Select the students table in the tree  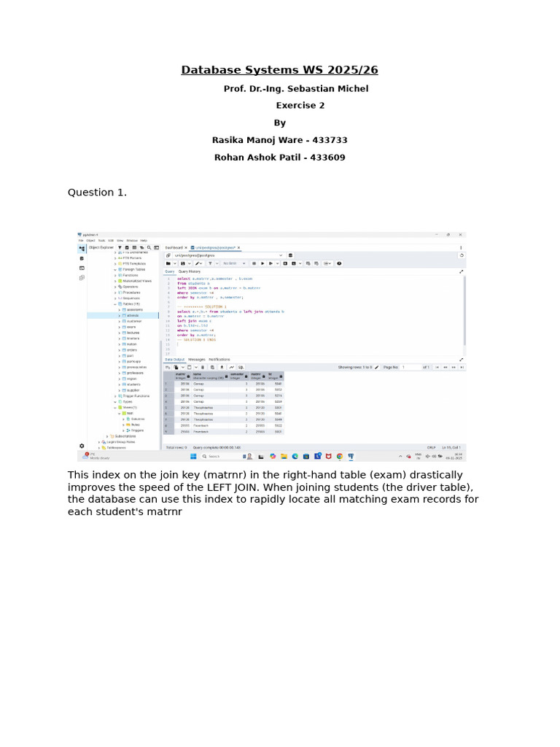(x=134, y=384)
